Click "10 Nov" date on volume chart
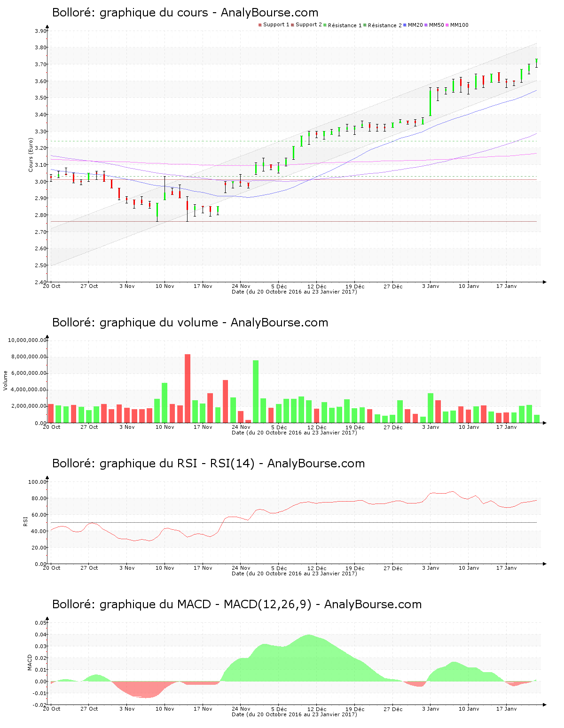 tap(165, 427)
